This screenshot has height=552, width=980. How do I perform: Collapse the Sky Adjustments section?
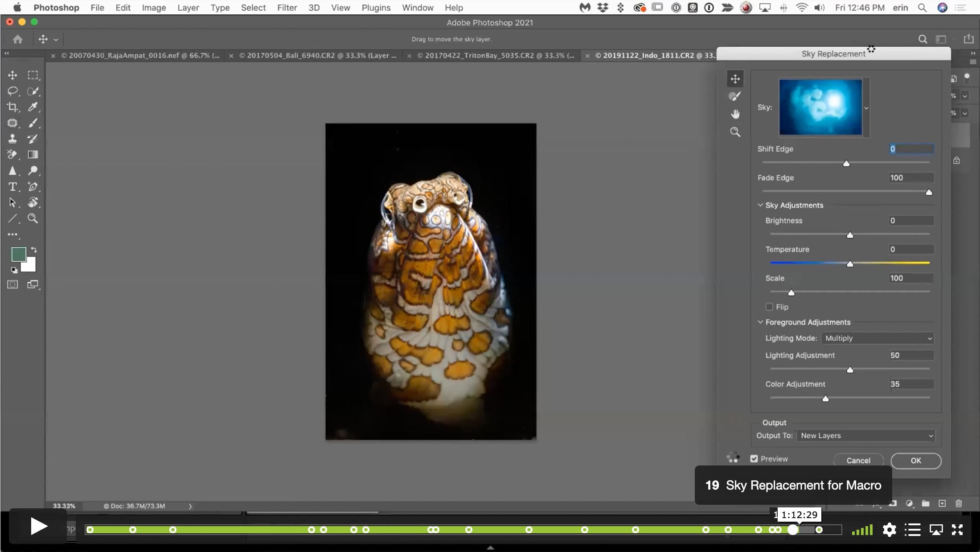coord(760,205)
